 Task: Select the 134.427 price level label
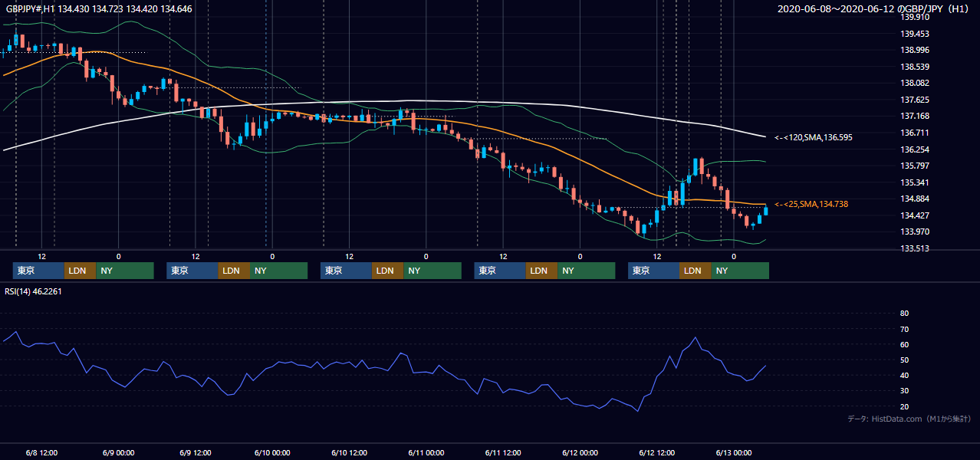pyautogui.click(x=914, y=216)
